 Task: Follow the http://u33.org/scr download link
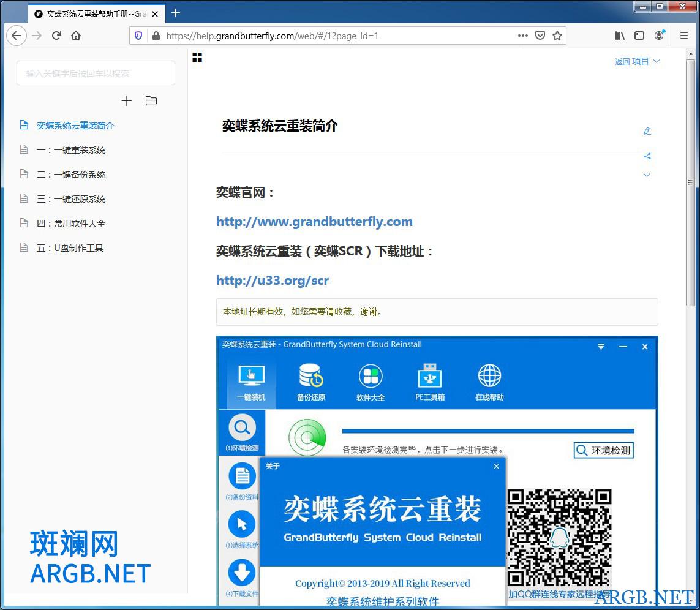273,281
